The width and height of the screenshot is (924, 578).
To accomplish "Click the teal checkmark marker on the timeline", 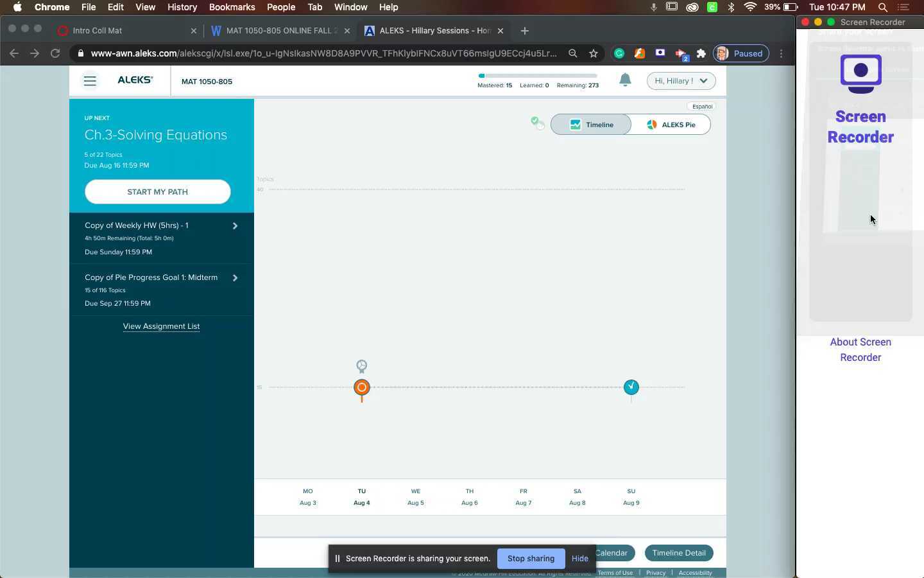I will [x=631, y=387].
